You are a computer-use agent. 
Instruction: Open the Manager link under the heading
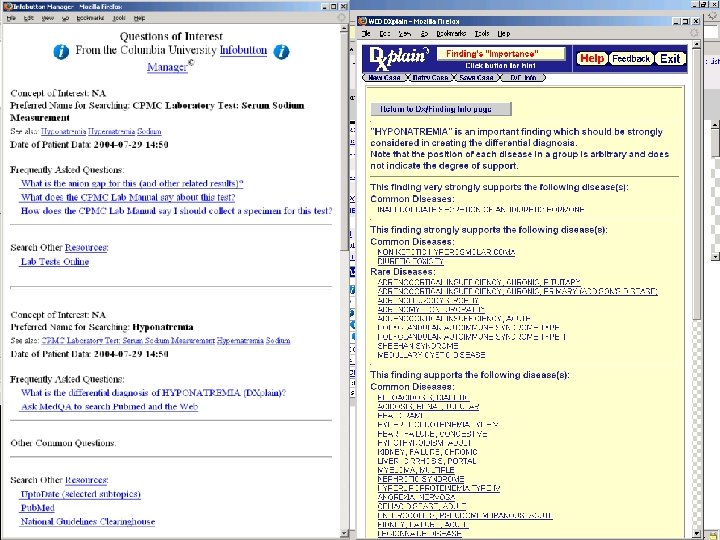coord(167,67)
